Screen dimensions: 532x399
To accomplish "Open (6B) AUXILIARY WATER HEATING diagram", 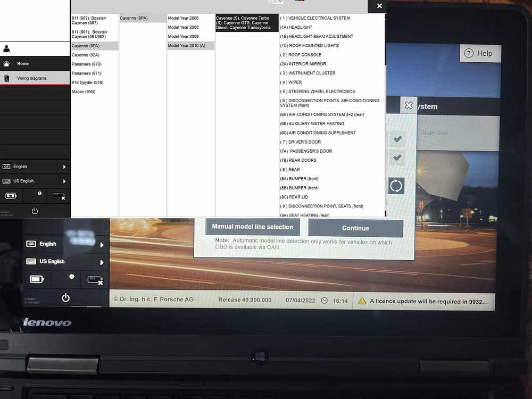I will [312, 124].
